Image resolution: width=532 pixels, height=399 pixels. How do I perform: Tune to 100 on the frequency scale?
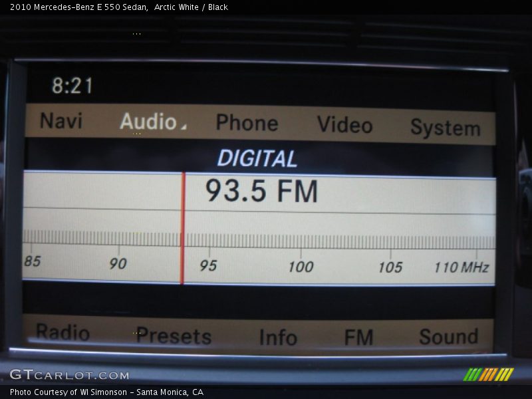(301, 267)
